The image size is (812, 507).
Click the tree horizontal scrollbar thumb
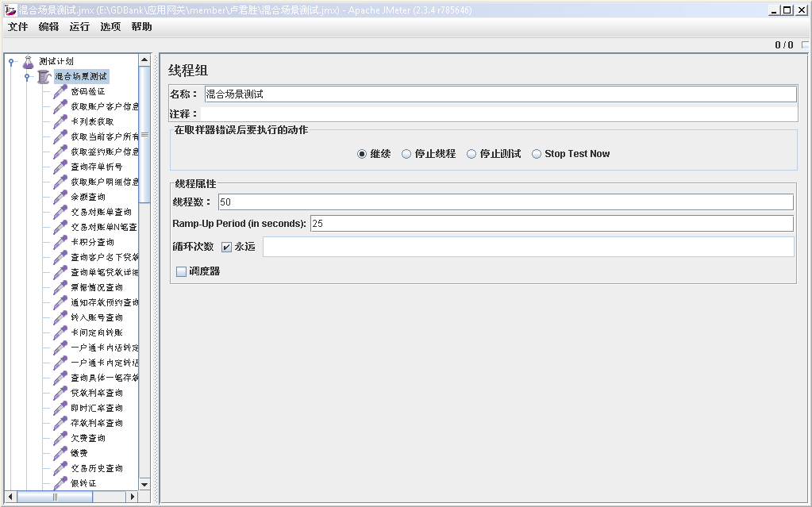(55, 497)
